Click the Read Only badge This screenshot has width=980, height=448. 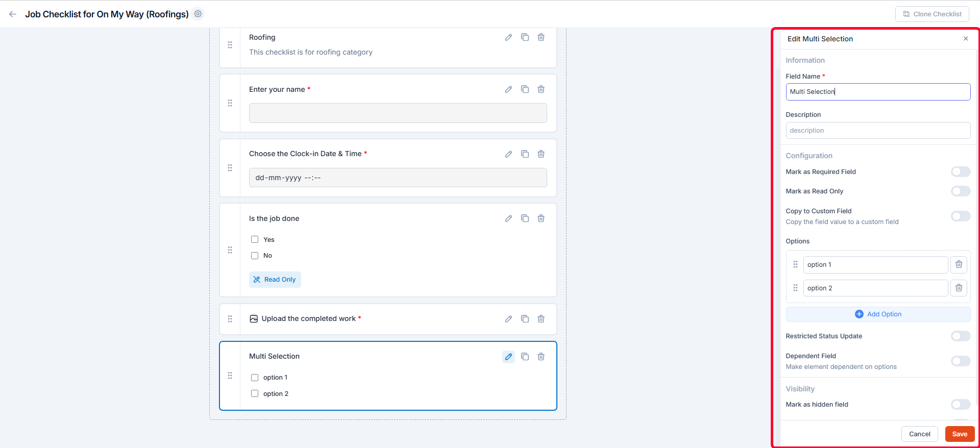click(275, 280)
